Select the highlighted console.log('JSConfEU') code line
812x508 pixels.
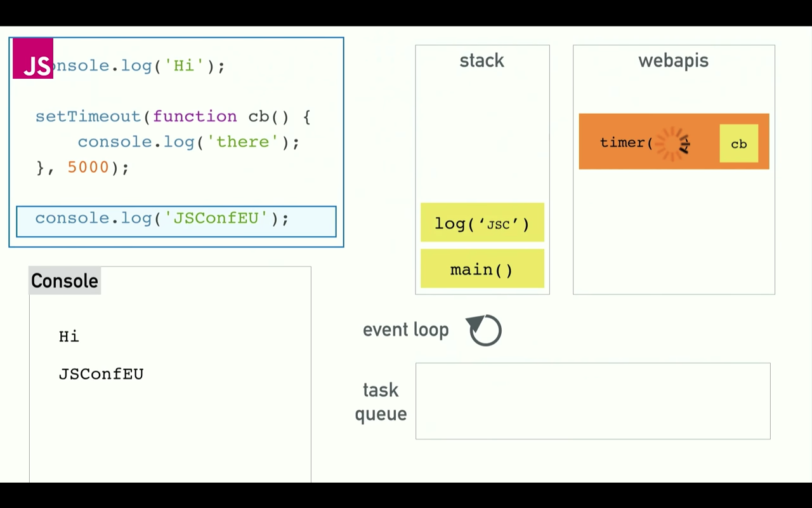point(162,218)
